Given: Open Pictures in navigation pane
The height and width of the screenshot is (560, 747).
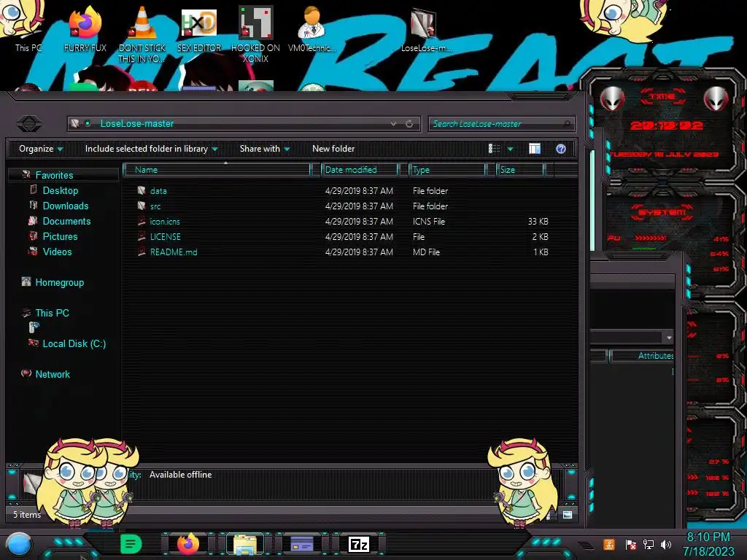Looking at the screenshot, I should pos(60,236).
